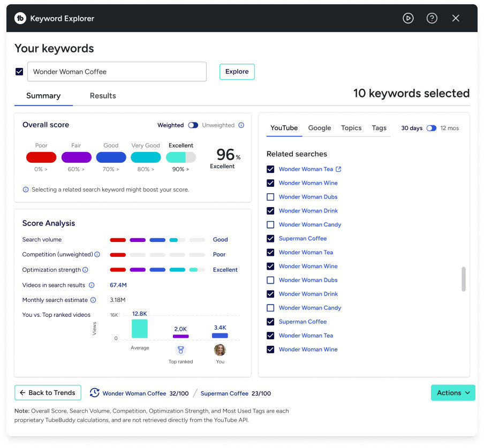Open the video tutorial play icon

point(408,18)
